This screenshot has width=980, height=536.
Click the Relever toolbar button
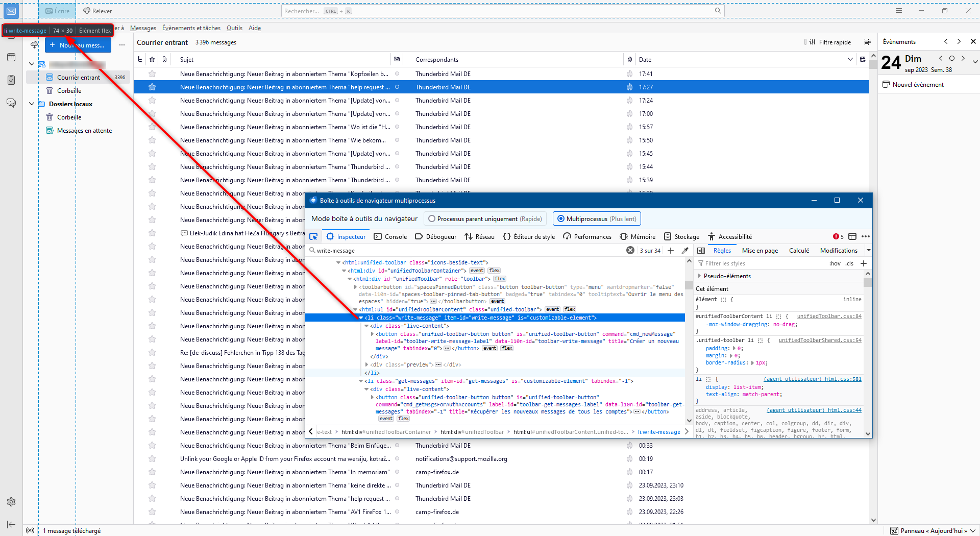click(97, 11)
